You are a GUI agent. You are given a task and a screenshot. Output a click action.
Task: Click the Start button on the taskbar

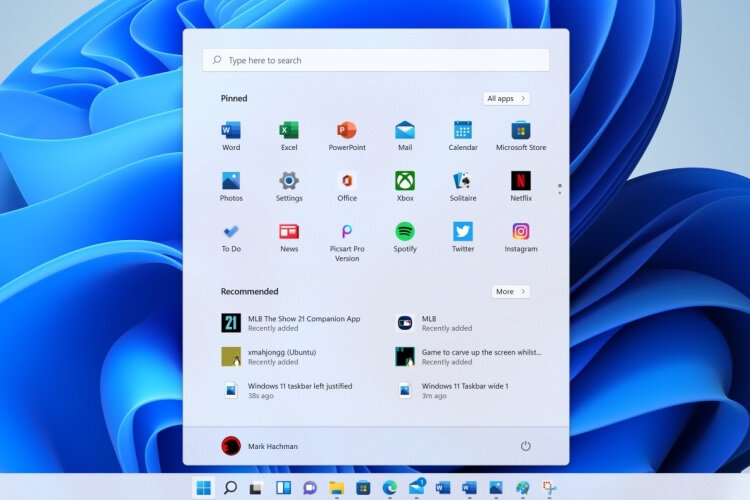pos(203,488)
